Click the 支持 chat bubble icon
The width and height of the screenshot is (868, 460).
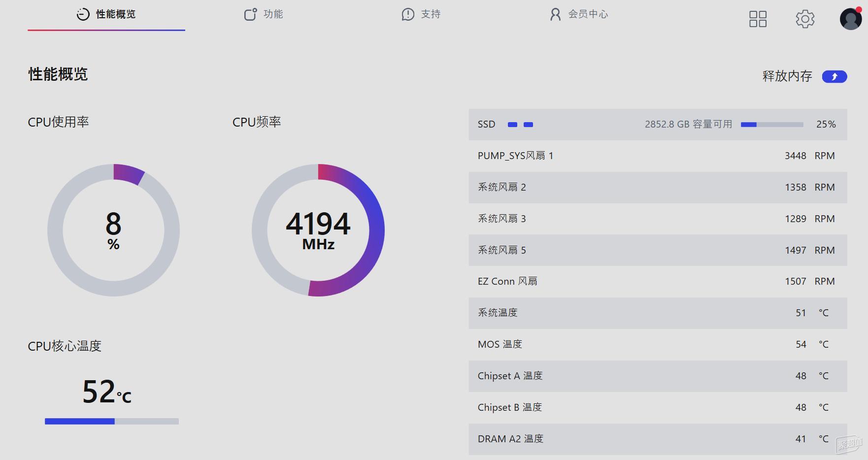(408, 14)
